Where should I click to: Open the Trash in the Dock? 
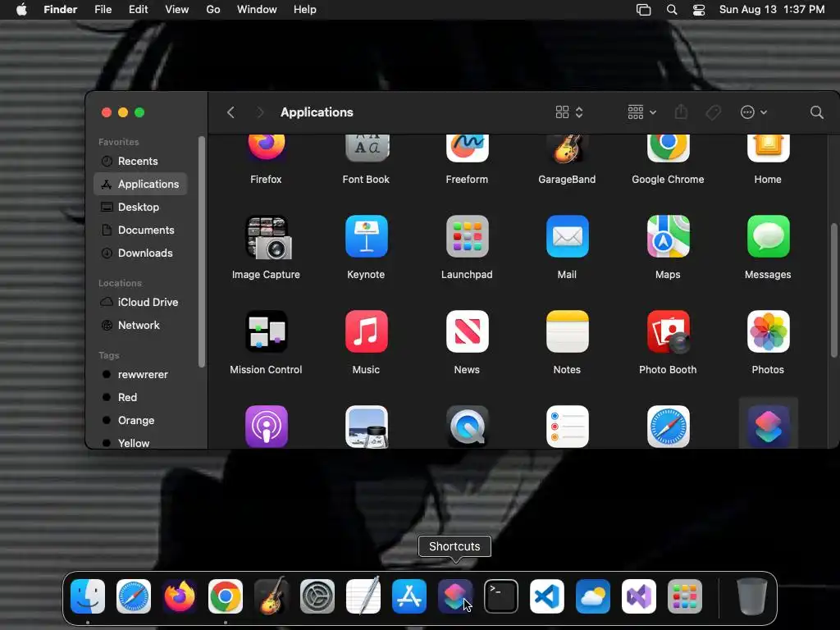pos(751,596)
